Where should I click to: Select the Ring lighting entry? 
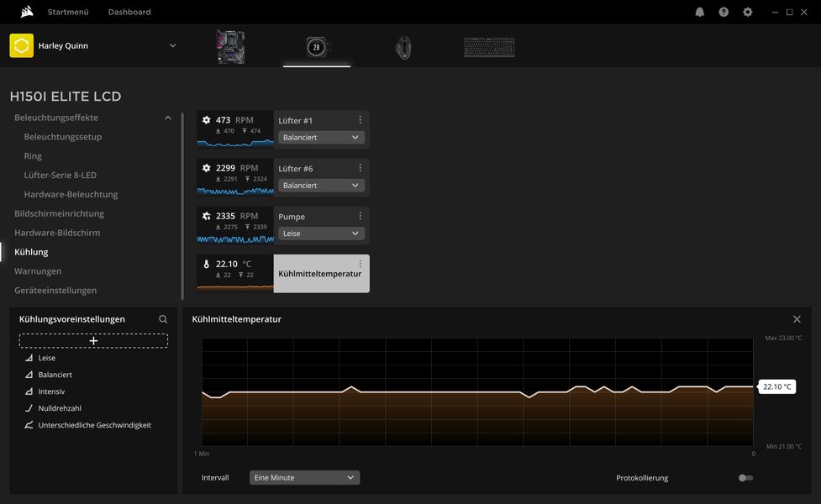tap(33, 156)
